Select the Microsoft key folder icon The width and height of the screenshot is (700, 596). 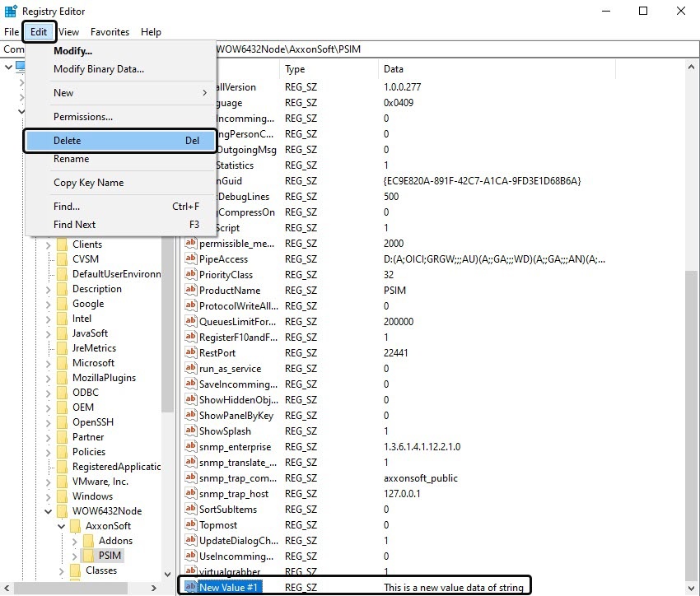(x=62, y=363)
